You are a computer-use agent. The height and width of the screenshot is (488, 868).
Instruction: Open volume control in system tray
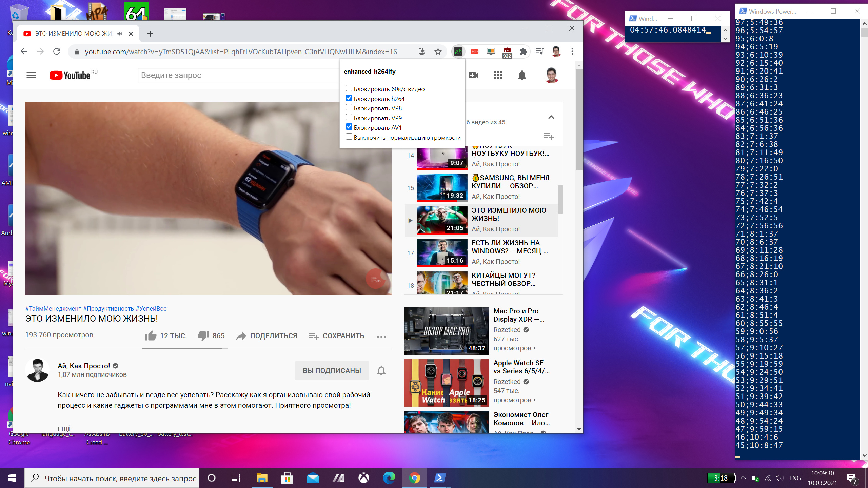tap(780, 478)
